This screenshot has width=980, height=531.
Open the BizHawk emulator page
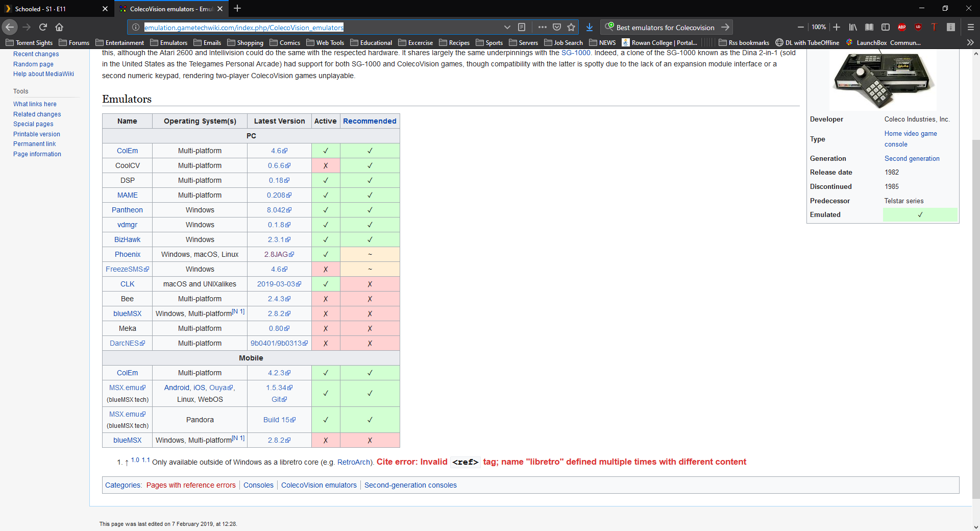(127, 239)
